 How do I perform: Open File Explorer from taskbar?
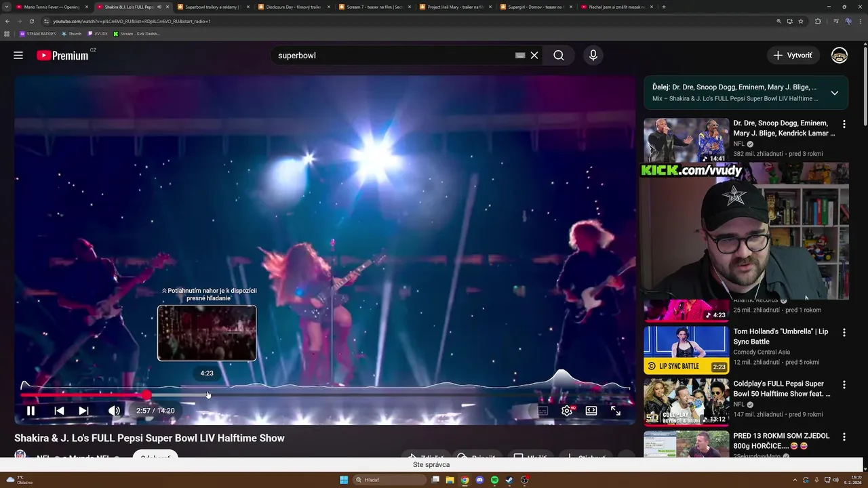click(x=450, y=480)
